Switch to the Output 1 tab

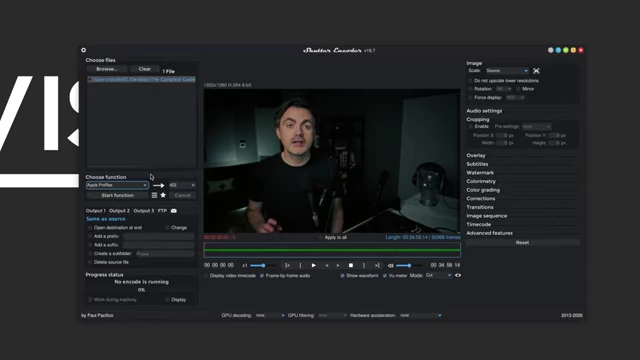(96, 211)
